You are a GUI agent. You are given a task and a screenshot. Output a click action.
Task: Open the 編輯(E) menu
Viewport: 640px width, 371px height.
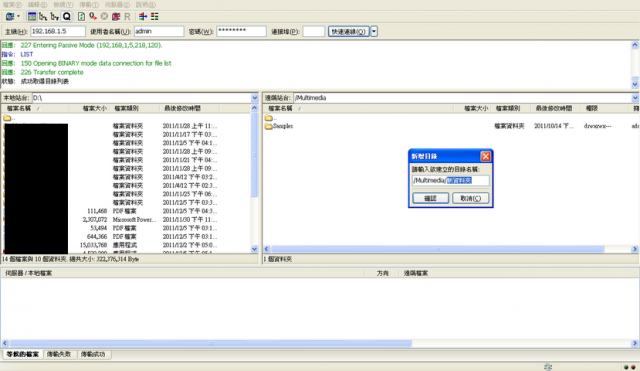(38, 5)
